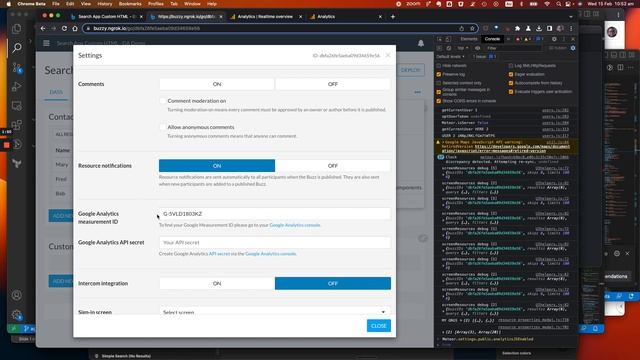
Task: Toggle Eager evaluation checkbox
Action: point(511,74)
